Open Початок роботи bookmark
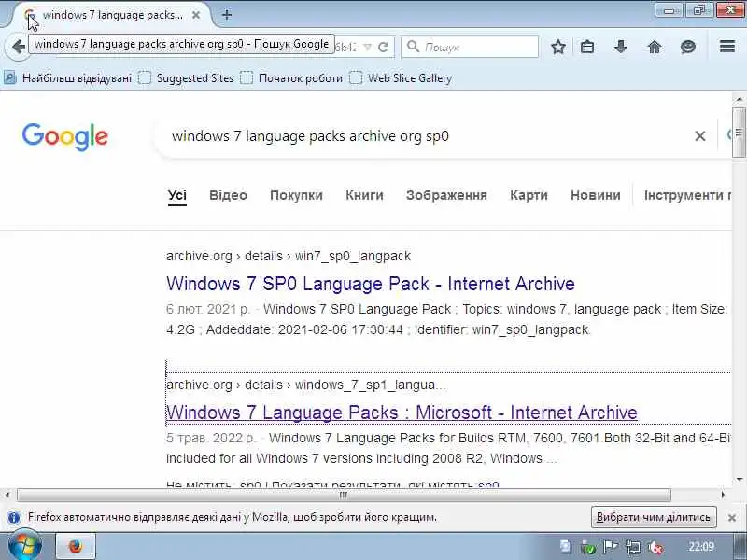 pos(291,78)
